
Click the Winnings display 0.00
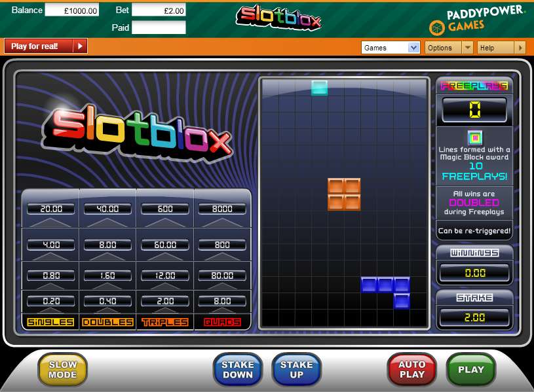tap(475, 273)
